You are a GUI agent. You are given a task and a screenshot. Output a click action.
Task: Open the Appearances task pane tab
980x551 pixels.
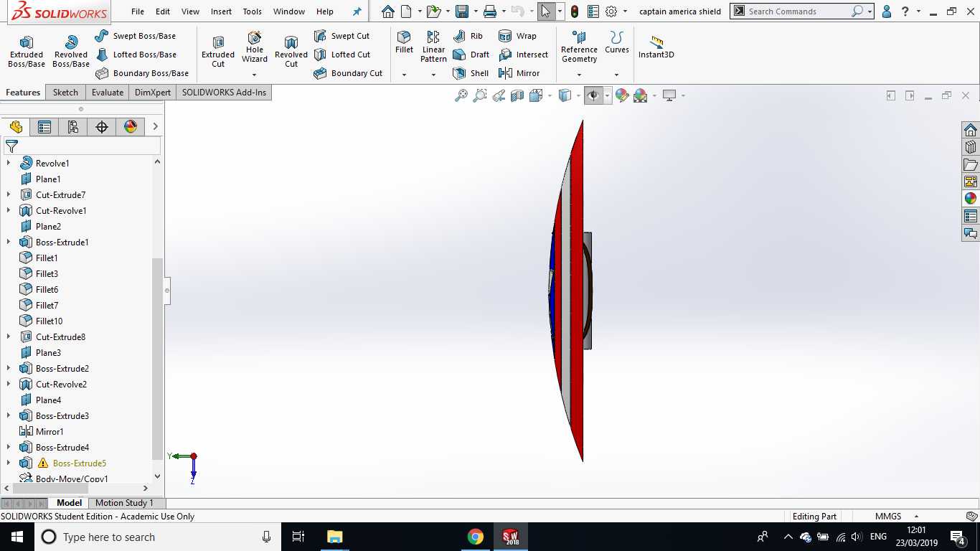(x=971, y=199)
